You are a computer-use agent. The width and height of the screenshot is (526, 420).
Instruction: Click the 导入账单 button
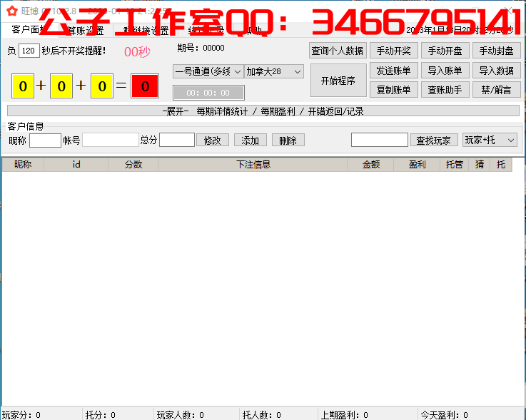pos(445,71)
